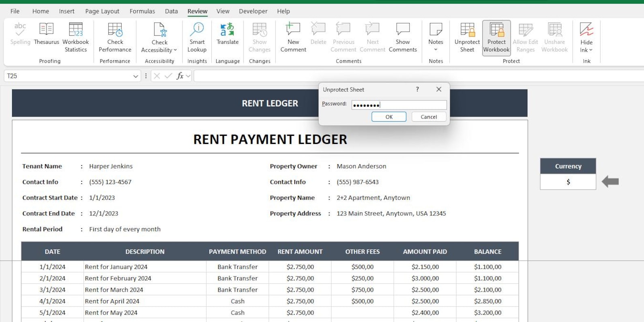Open the Name Box dropdown arrow
This screenshot has height=322, width=644.
point(135,76)
